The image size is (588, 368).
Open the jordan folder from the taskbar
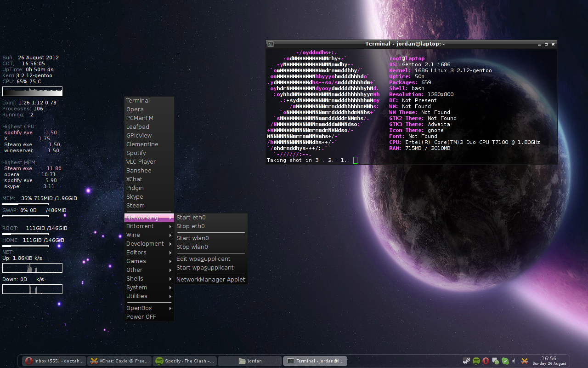(x=250, y=361)
